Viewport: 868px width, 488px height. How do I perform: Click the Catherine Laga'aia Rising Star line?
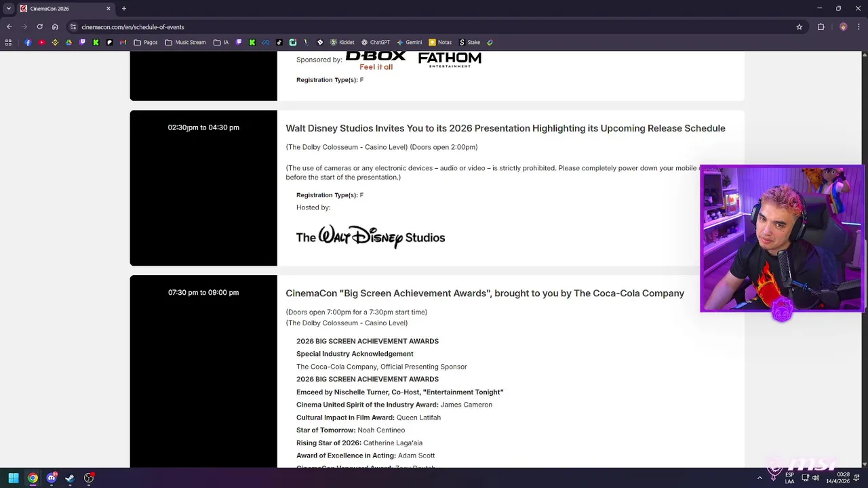coord(359,443)
